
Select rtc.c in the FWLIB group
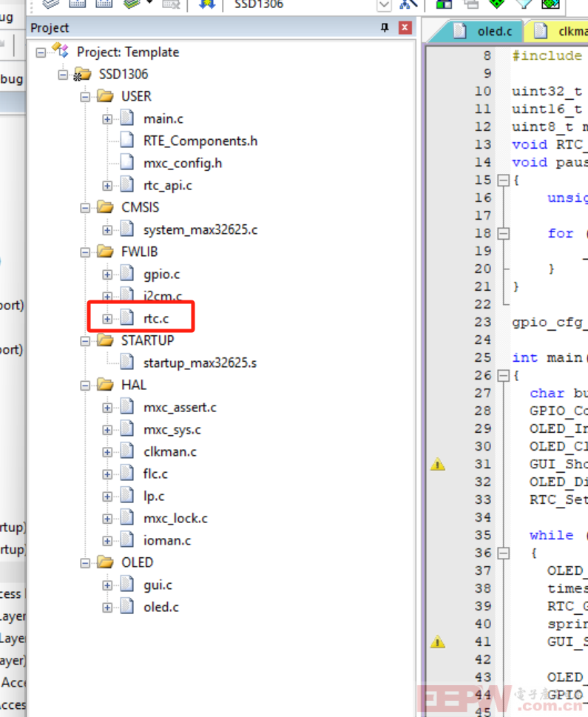[156, 319]
